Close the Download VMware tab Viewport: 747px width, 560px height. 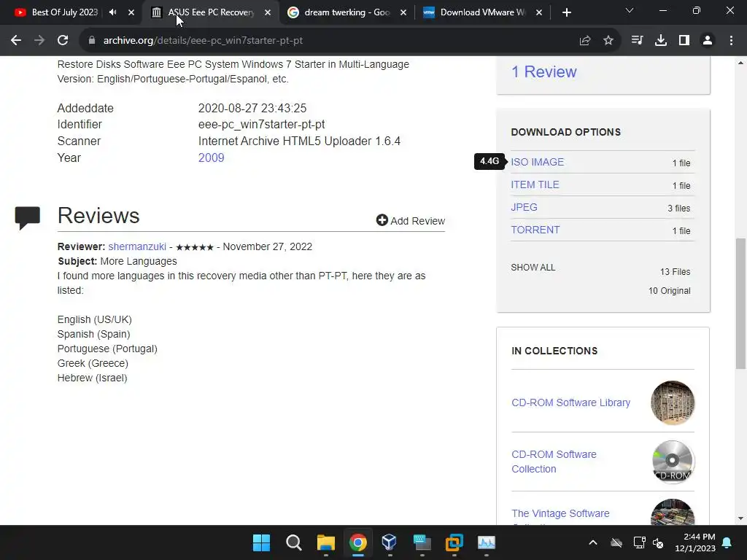click(x=539, y=12)
